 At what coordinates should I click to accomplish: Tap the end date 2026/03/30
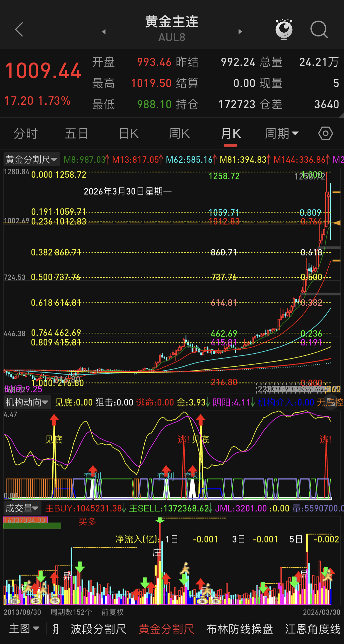tap(322, 612)
